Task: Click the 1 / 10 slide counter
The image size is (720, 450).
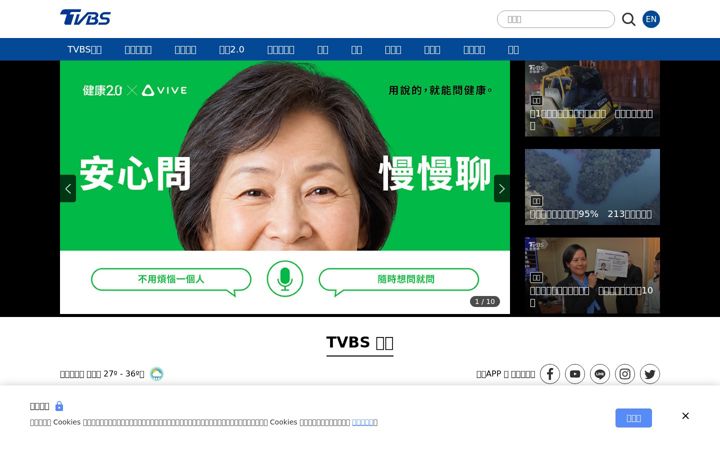Action: point(485,302)
